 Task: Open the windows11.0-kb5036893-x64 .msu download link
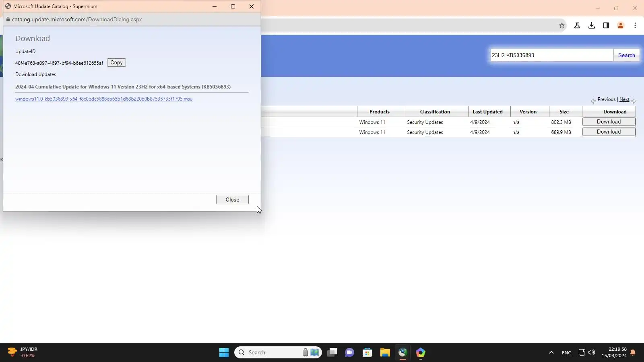[104, 99]
